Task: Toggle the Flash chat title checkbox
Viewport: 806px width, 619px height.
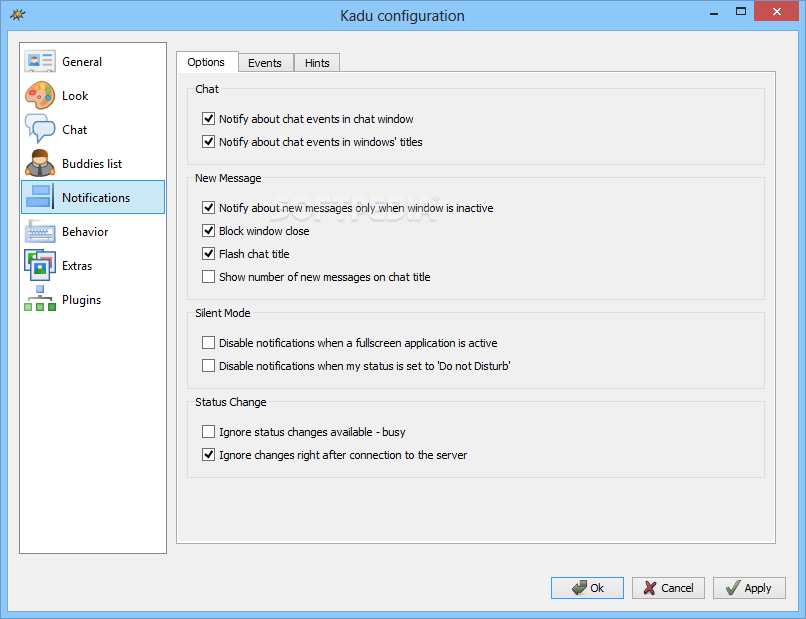Action: click(x=208, y=253)
